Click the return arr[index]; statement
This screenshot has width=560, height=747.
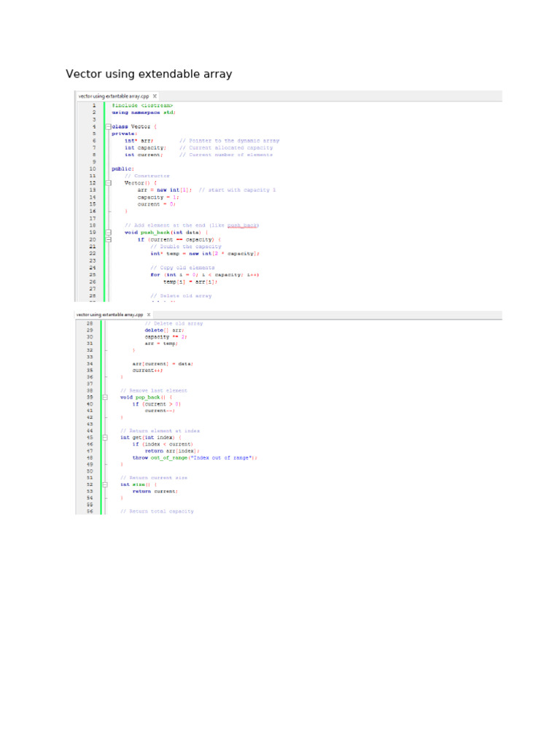point(172,451)
